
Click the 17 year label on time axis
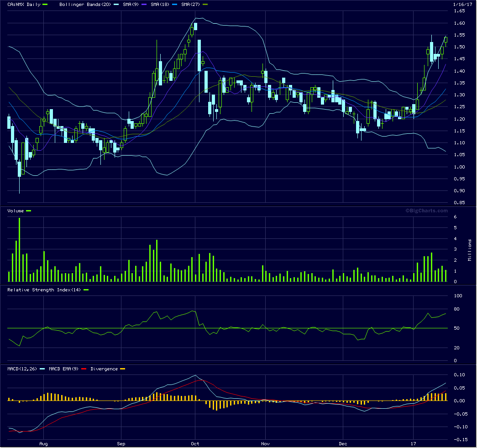tap(413, 443)
